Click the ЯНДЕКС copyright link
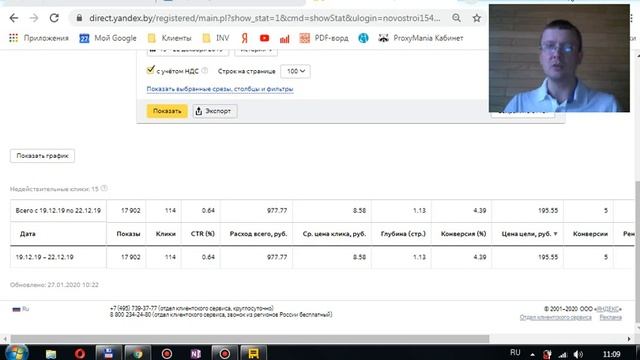640x360 pixels. pos(608,309)
